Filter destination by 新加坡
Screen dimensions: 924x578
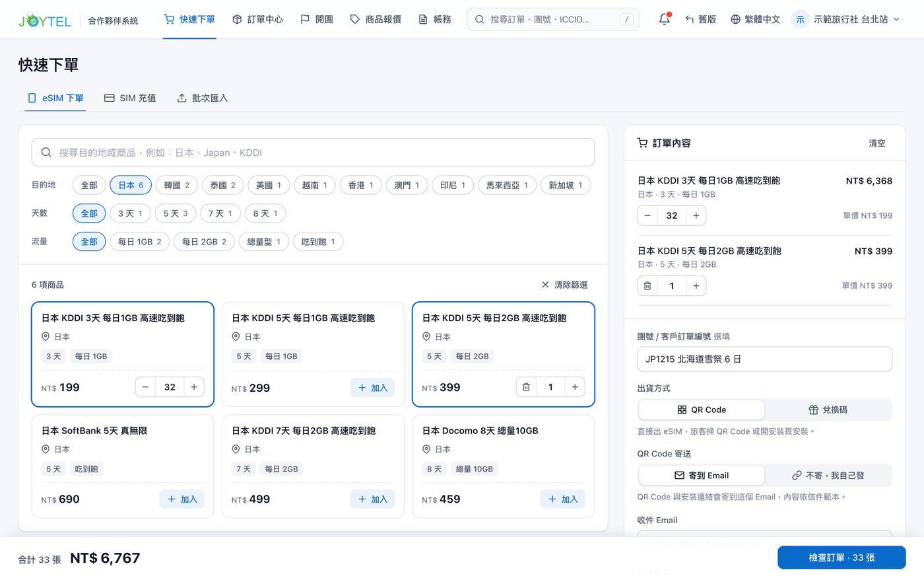tap(566, 185)
